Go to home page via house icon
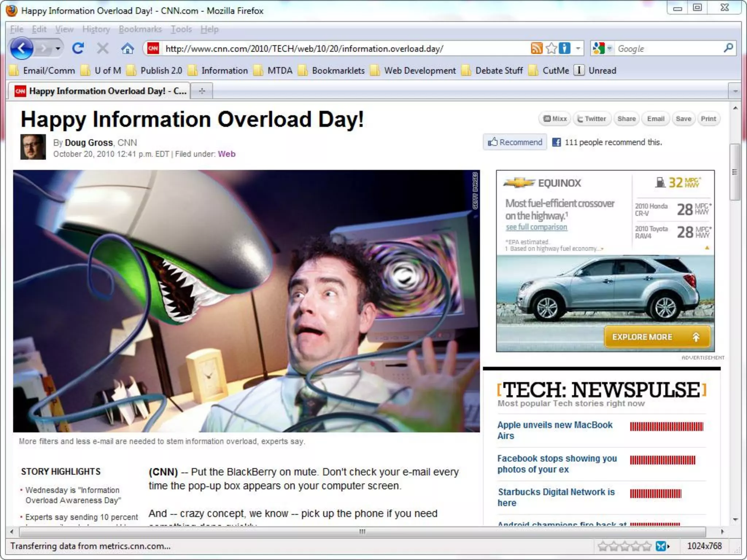 (127, 48)
